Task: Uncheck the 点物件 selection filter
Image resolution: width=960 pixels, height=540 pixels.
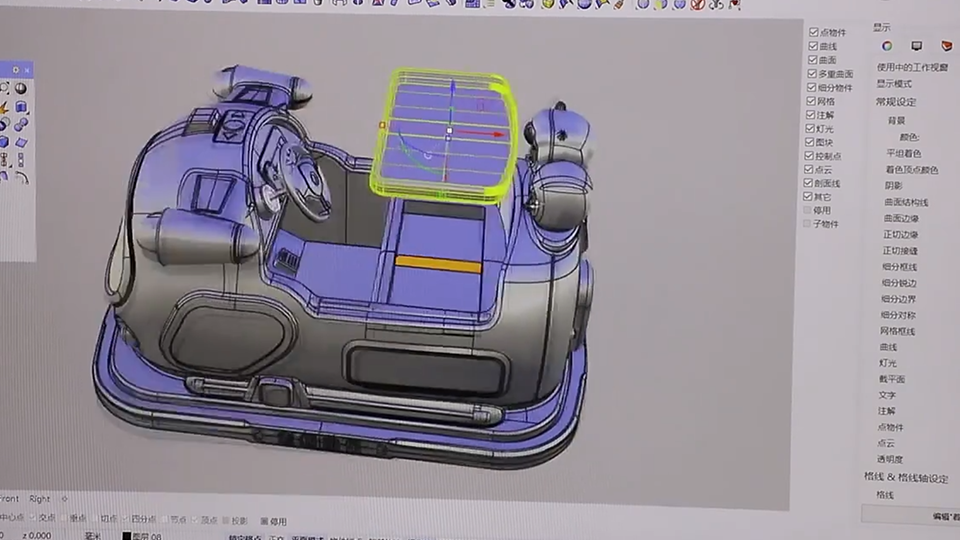Action: click(x=813, y=33)
